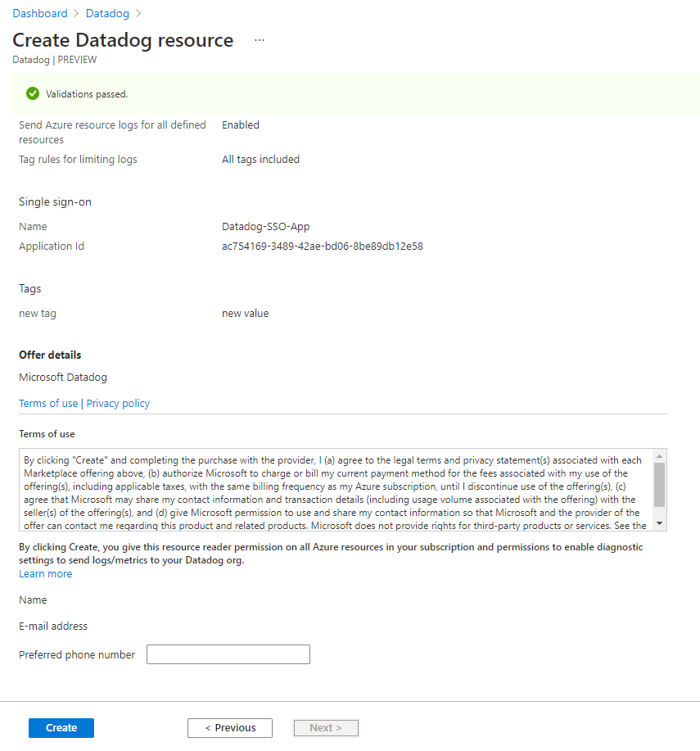Focus the Preferred phone number field
The height and width of the screenshot is (751, 700).
pyautogui.click(x=228, y=654)
